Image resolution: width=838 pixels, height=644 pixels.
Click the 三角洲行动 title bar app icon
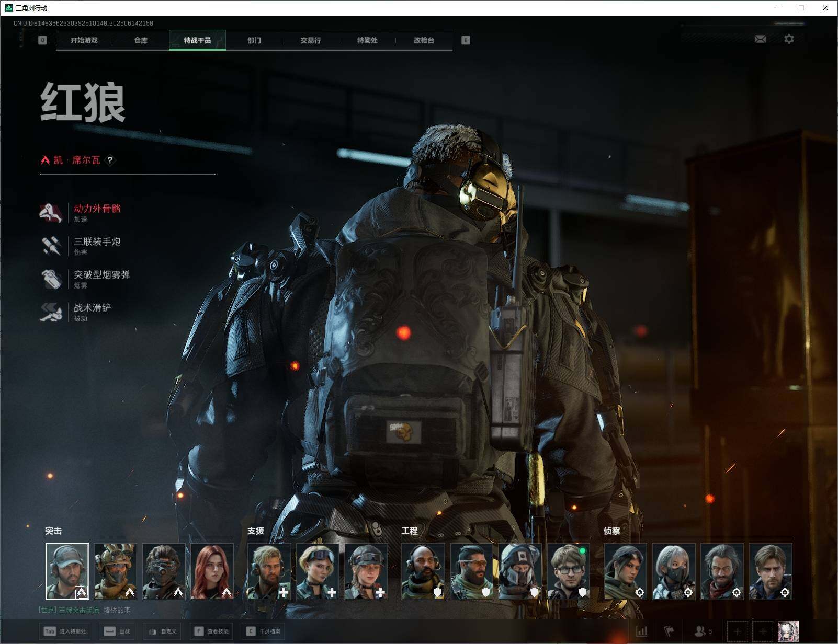point(8,8)
